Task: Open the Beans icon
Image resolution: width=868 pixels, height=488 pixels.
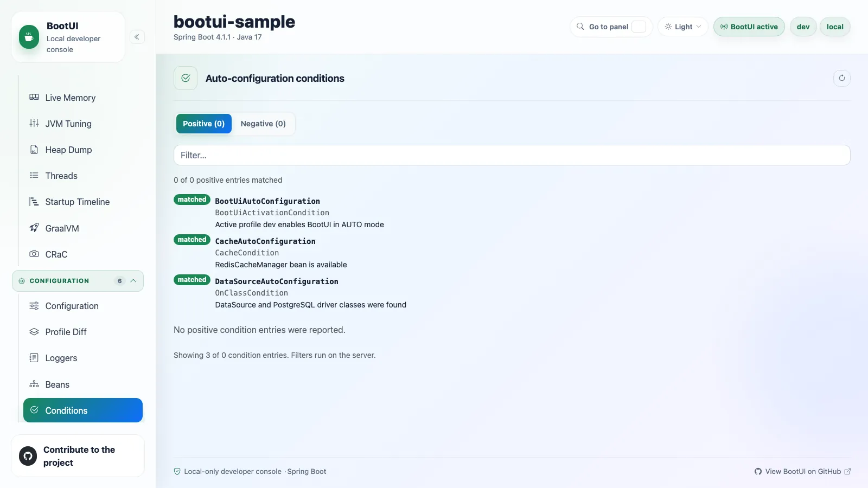Action: 34,384
